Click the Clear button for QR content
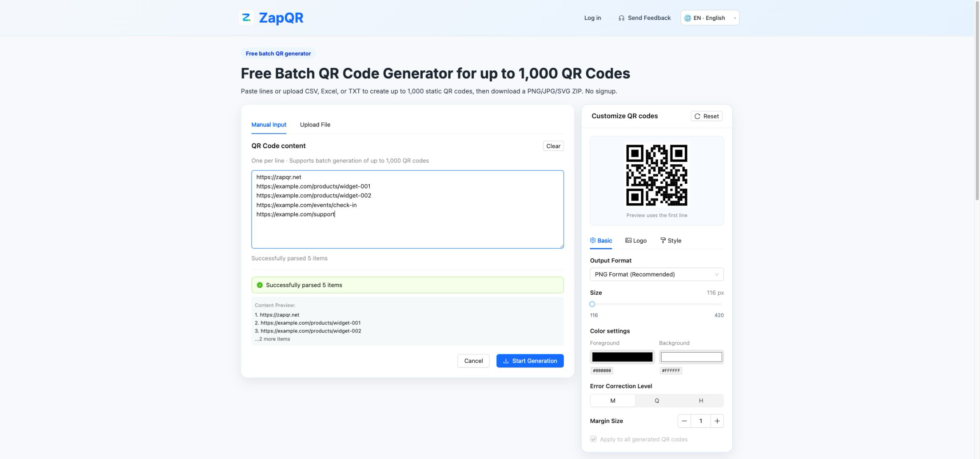This screenshot has height=459, width=980. 553,146
